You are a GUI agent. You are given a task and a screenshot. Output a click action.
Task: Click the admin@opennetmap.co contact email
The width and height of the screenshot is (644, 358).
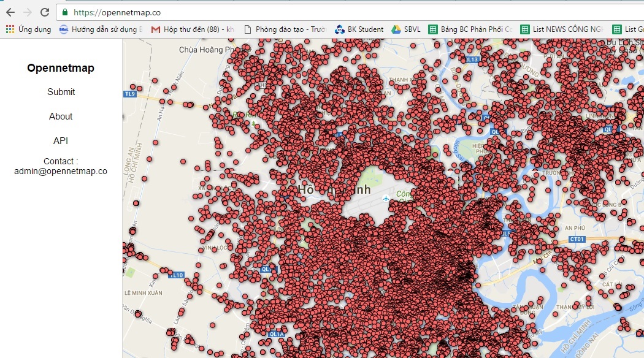point(62,172)
